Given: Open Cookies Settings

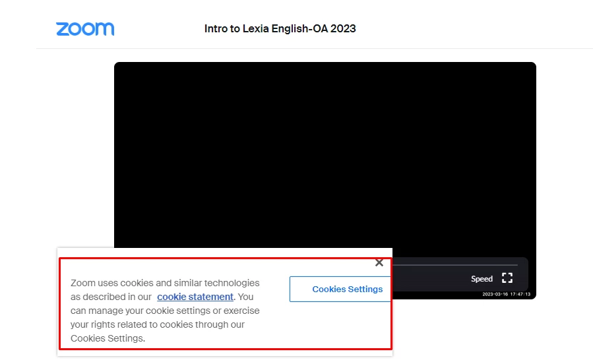Looking at the screenshot, I should (x=340, y=289).
